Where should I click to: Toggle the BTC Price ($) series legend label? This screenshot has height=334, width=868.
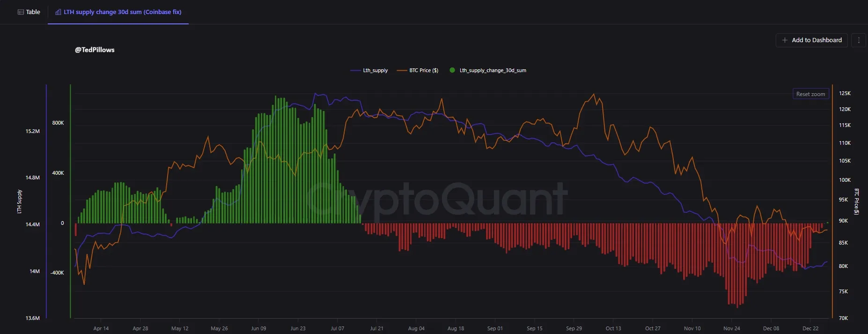tap(424, 70)
